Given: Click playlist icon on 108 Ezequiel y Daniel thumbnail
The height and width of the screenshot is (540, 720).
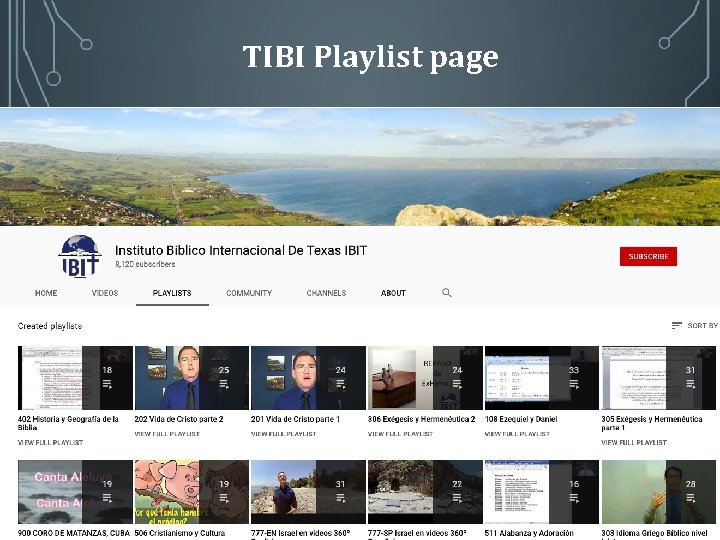Looking at the screenshot, I should pyautogui.click(x=574, y=384).
